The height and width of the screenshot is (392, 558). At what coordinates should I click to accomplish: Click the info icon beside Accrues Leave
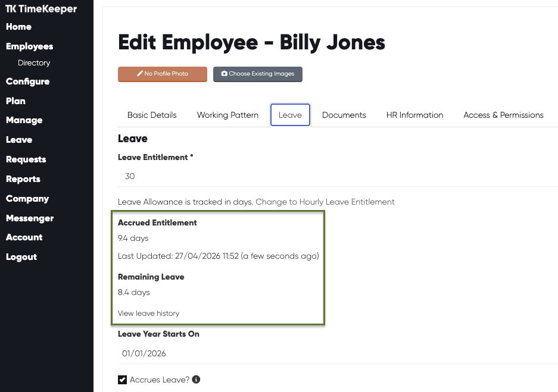click(x=196, y=379)
